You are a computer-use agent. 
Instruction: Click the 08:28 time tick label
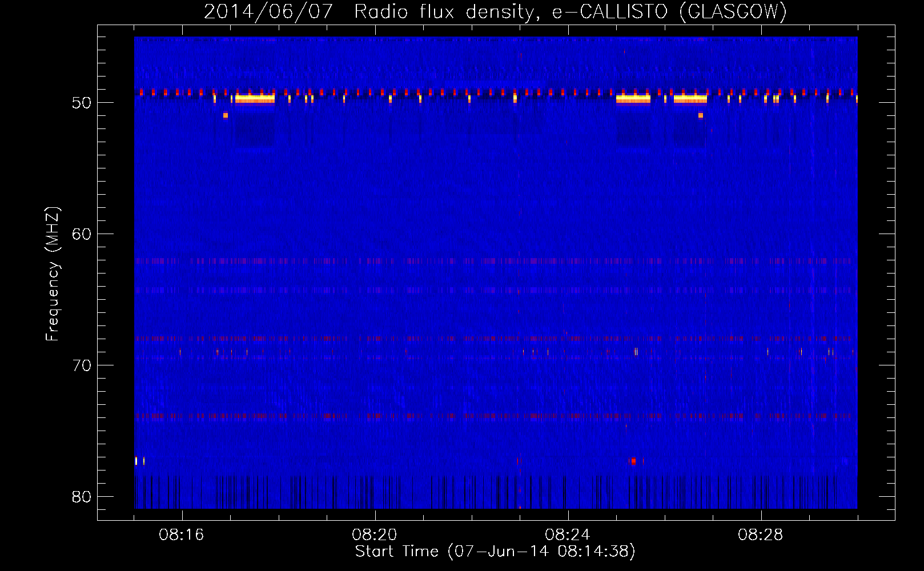tap(761, 535)
